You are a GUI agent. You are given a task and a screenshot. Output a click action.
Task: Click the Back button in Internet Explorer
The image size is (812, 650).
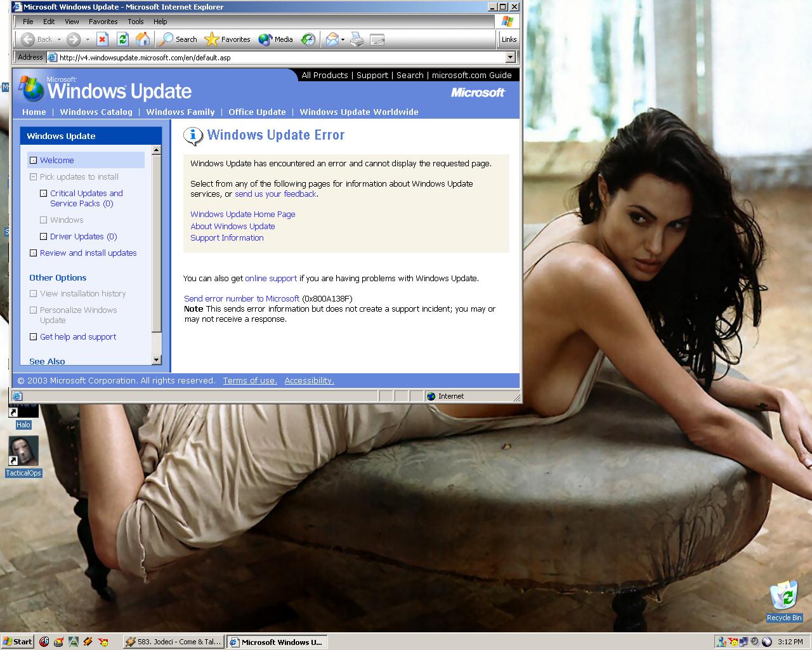click(36, 39)
